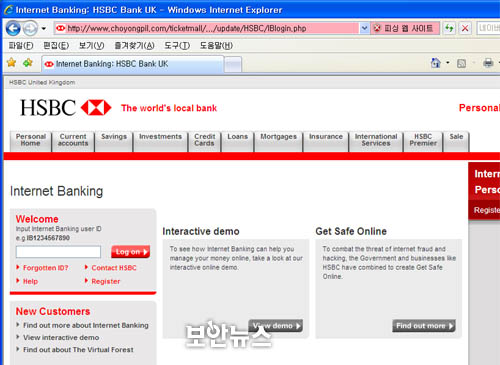Open Favorites Center star icon
The width and height of the screenshot is (500, 365).
11,62
